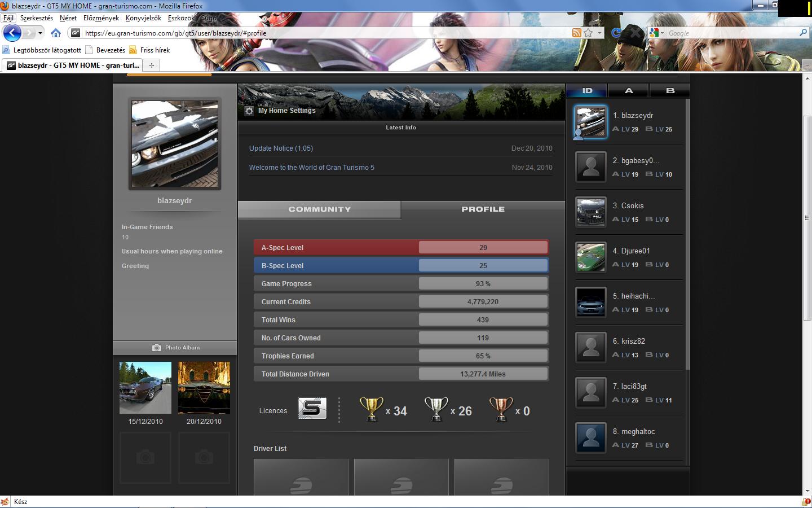Image resolution: width=812 pixels, height=508 pixels.
Task: Open Welcome to the World of Gran Turismo 5 link
Action: coord(312,168)
